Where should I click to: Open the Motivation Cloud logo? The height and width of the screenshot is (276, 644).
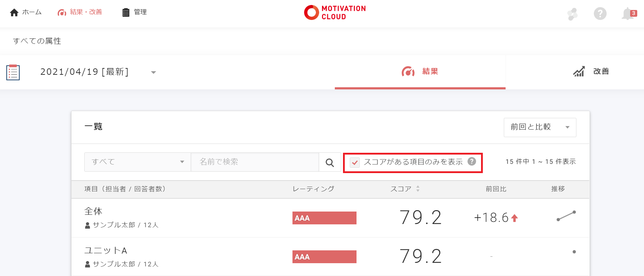point(335,12)
